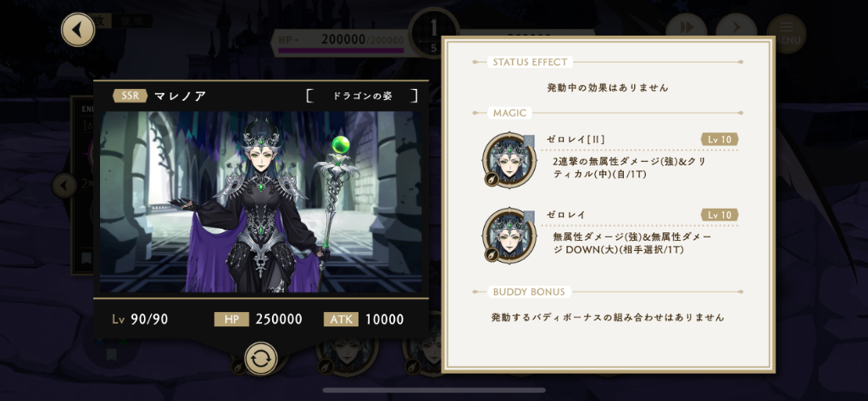Expand the left side panel arrow

(64, 186)
